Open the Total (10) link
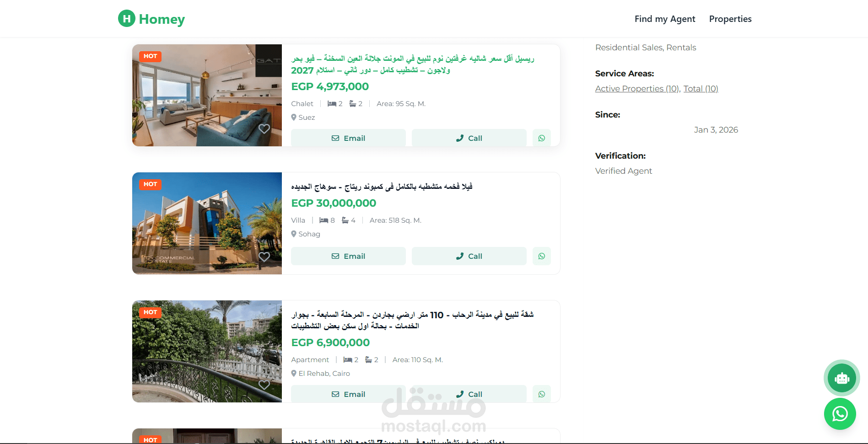The height and width of the screenshot is (444, 868). click(701, 89)
